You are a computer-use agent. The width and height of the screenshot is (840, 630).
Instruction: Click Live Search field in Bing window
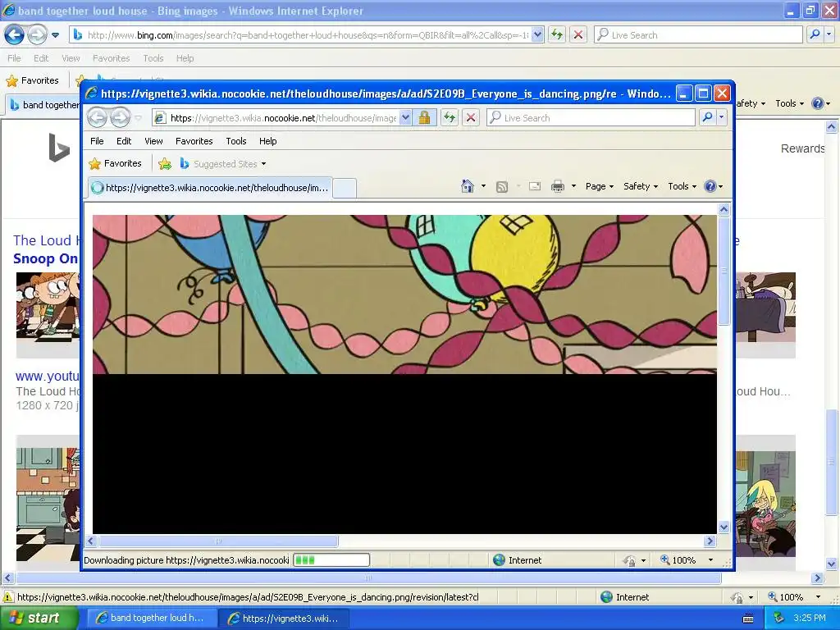coord(698,34)
